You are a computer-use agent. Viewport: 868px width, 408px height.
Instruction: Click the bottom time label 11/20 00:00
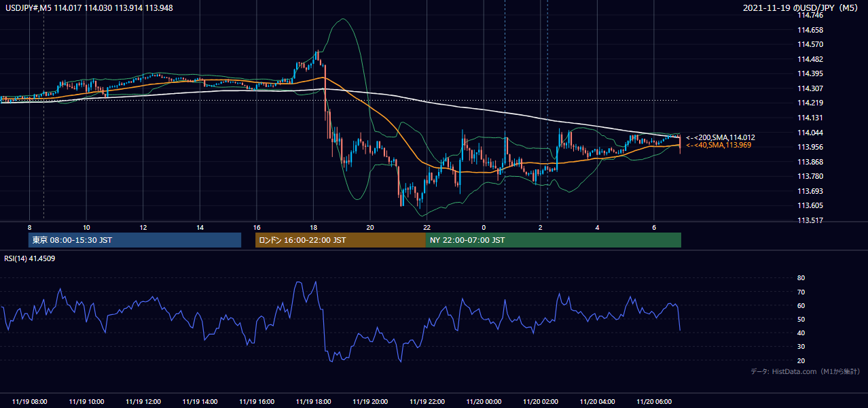[x=484, y=402]
